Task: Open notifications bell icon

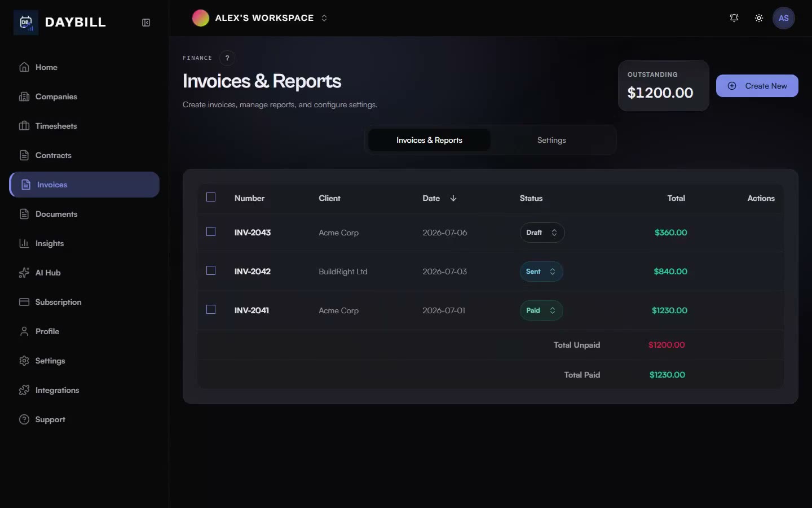Action: 734,18
